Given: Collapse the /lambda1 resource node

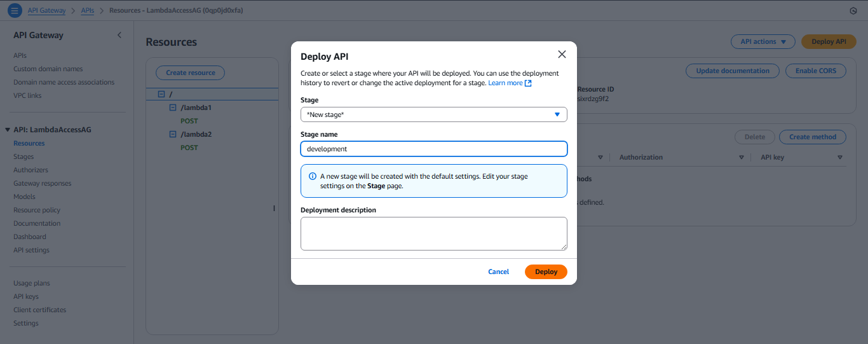Looking at the screenshot, I should (x=173, y=107).
